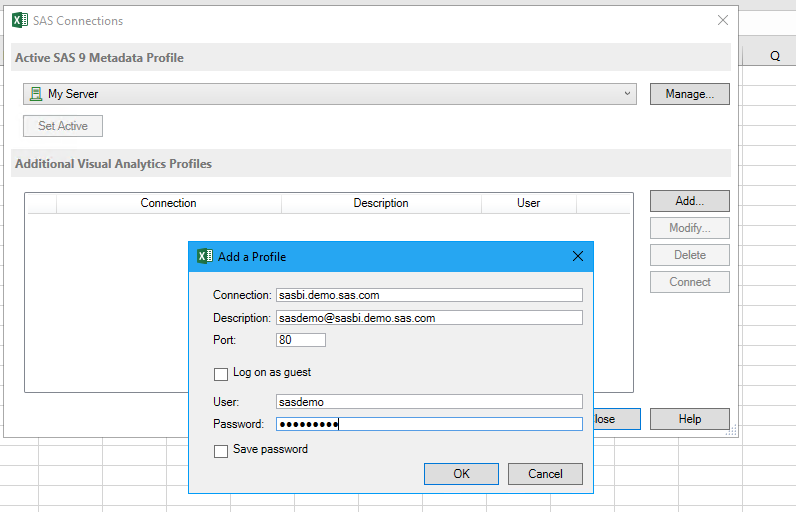Click the My Server profile icon
The image size is (796, 512).
click(x=36, y=94)
